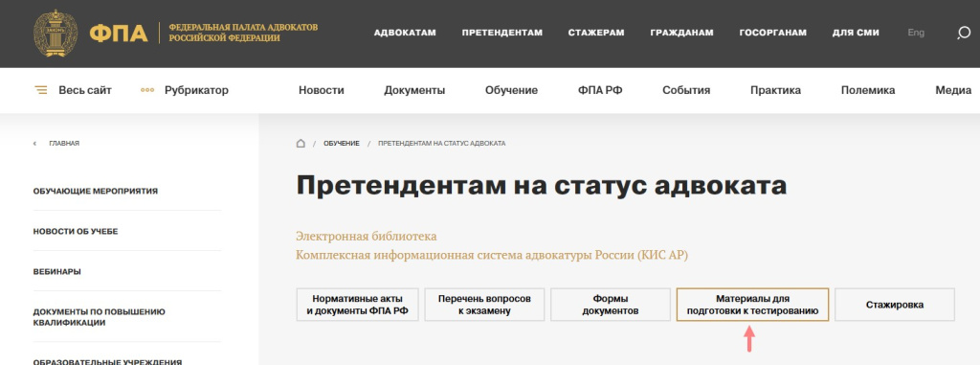The image size is (980, 365).
Task: Click the back chevron next to Главная
Action: (x=35, y=144)
